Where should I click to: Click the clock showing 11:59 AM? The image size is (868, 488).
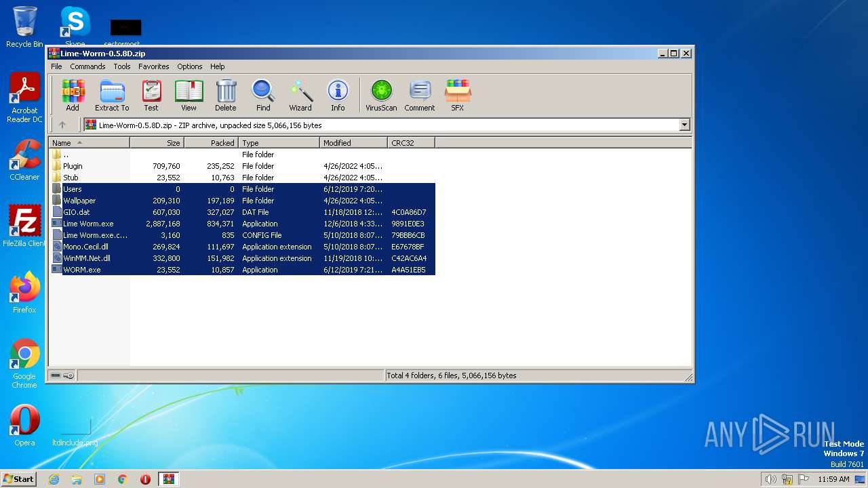click(x=833, y=479)
